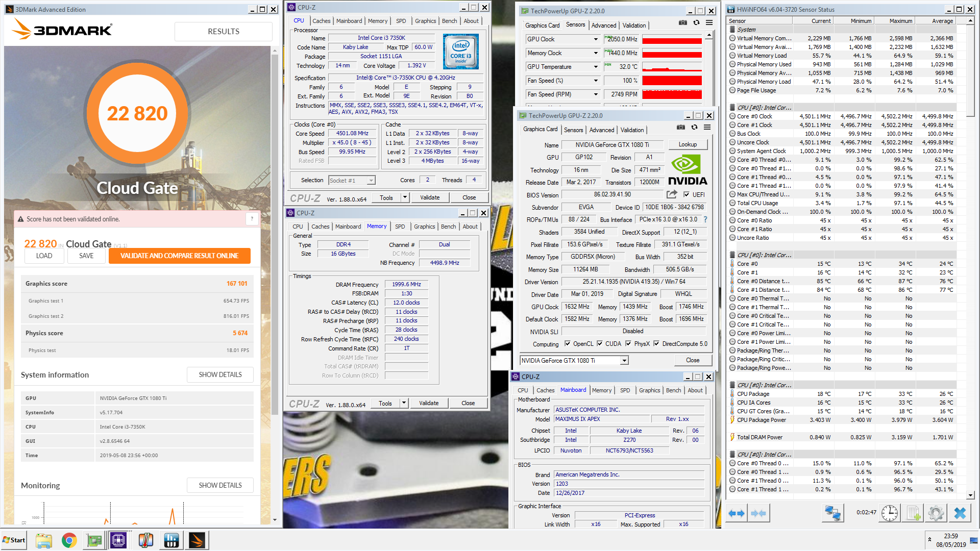980x551 pixels.
Task: Open Validation tab in GPU-Z Graphics Card window
Action: coord(632,130)
